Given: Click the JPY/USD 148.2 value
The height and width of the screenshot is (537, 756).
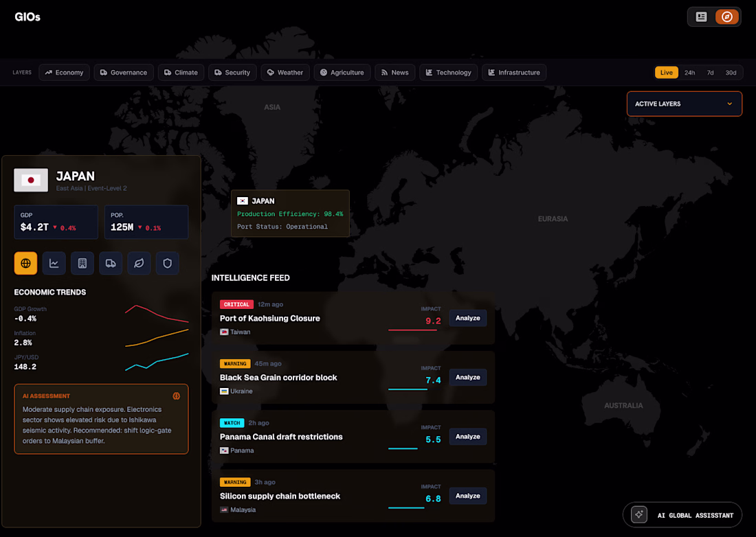Looking at the screenshot, I should point(25,367).
